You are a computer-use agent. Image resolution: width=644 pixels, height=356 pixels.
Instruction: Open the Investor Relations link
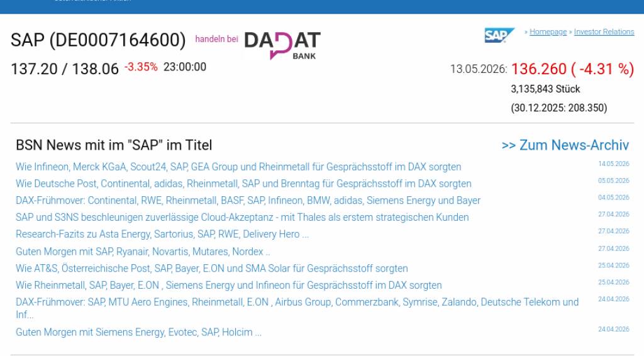(x=604, y=31)
